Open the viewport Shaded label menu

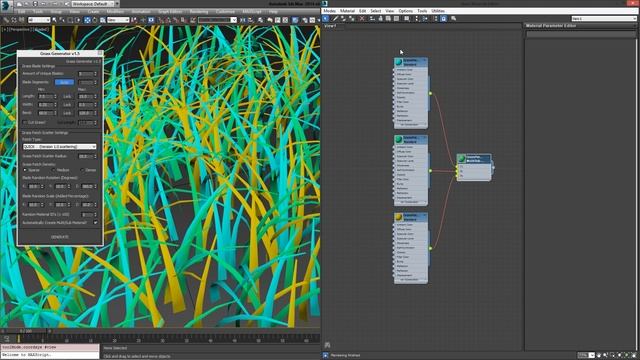(x=41, y=29)
